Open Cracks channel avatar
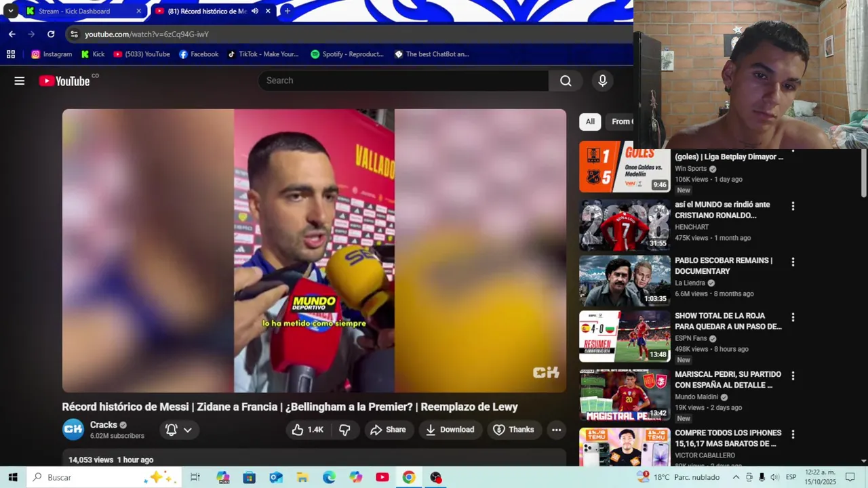868x488 pixels. 73,430
